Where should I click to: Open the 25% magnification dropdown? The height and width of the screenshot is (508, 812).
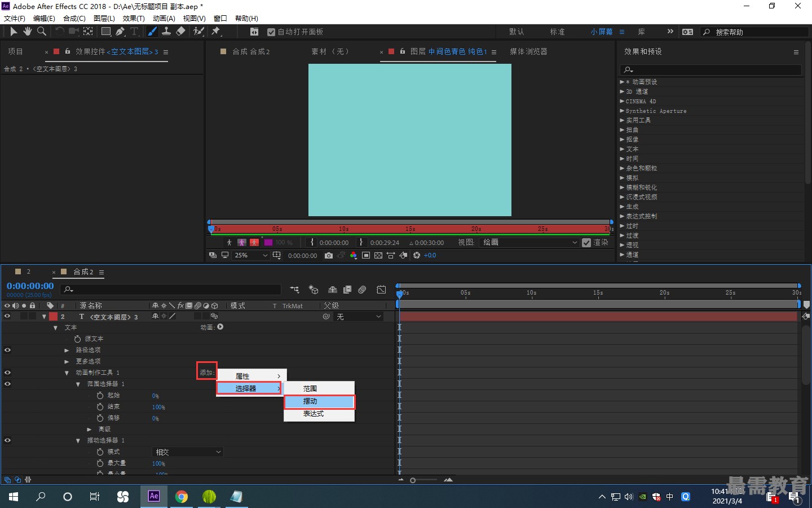251,255
